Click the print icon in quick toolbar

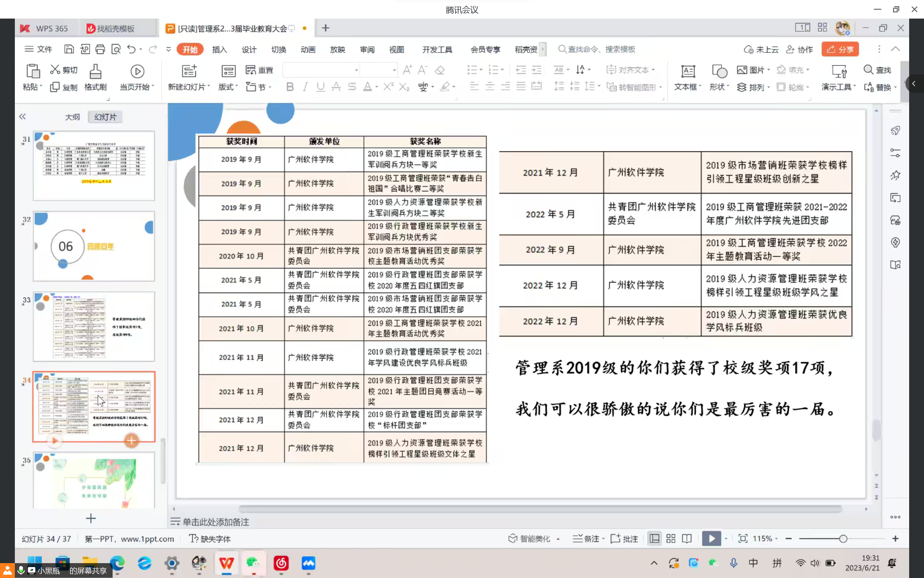point(100,50)
